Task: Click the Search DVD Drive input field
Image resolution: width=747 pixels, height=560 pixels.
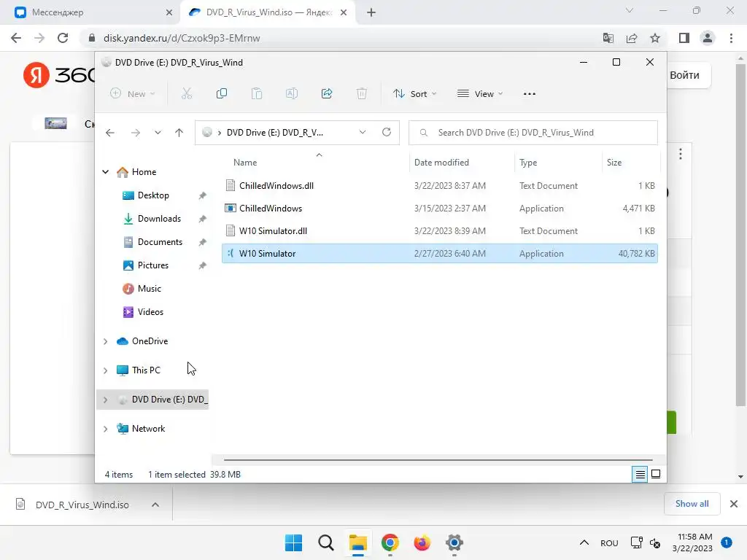Action: coord(533,133)
